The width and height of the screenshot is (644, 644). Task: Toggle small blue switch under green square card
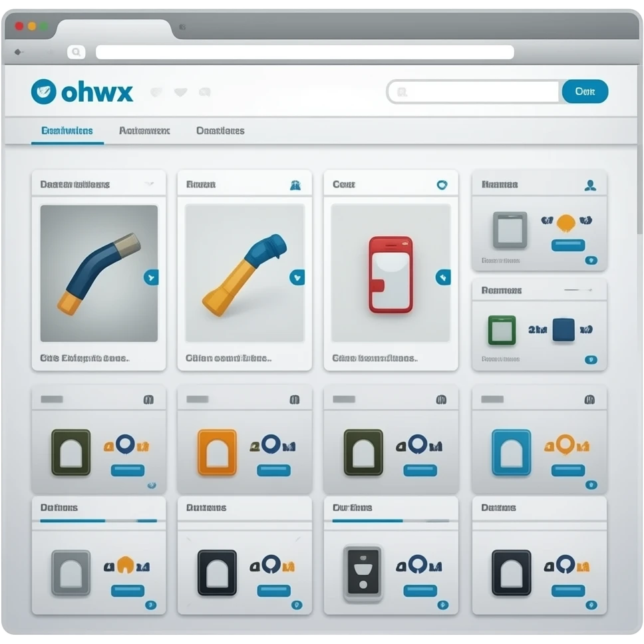pos(591,360)
